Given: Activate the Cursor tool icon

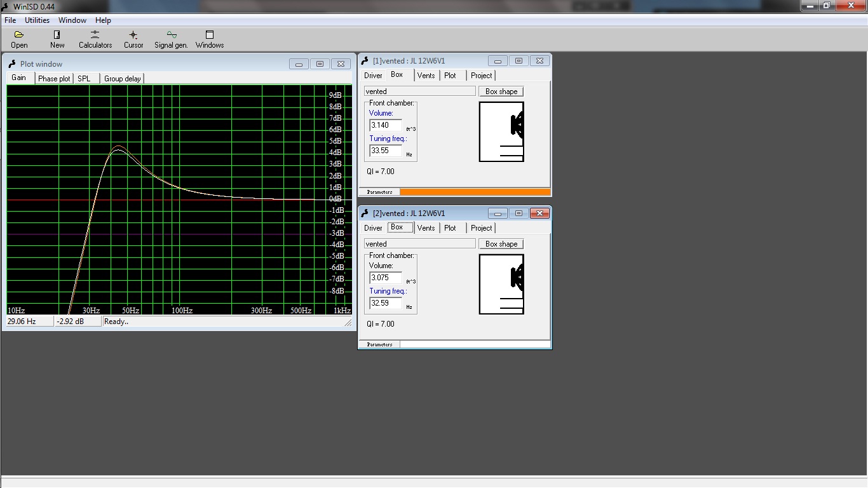Looking at the screenshot, I should pos(133,36).
